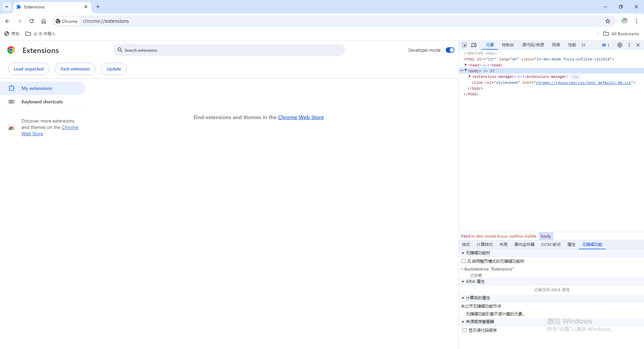
Task: Switch to the 控制台 DevTools tab
Action: pos(508,45)
